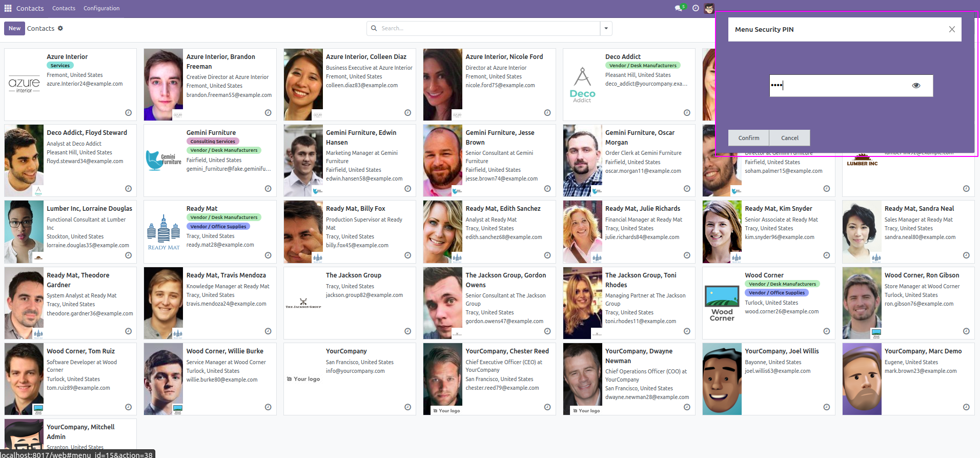Click the magnifier search icon

click(x=374, y=28)
